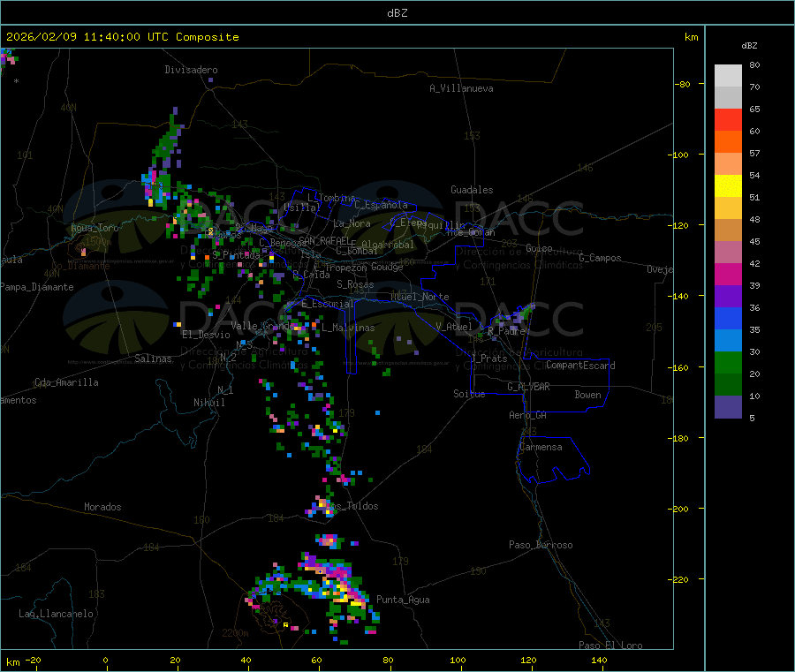795x672 pixels.
Task: Click the Paso_Barroso label
Action: coord(541,545)
